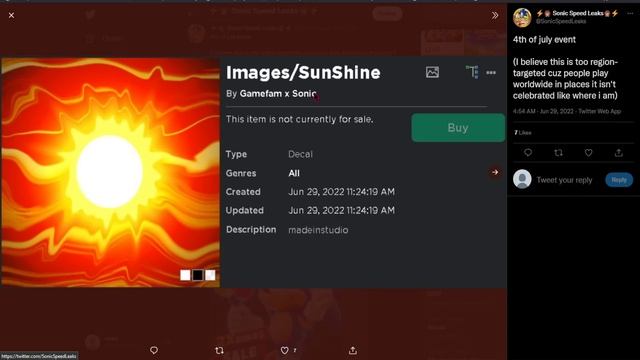Click the Tweet your reply input field

coord(564,180)
